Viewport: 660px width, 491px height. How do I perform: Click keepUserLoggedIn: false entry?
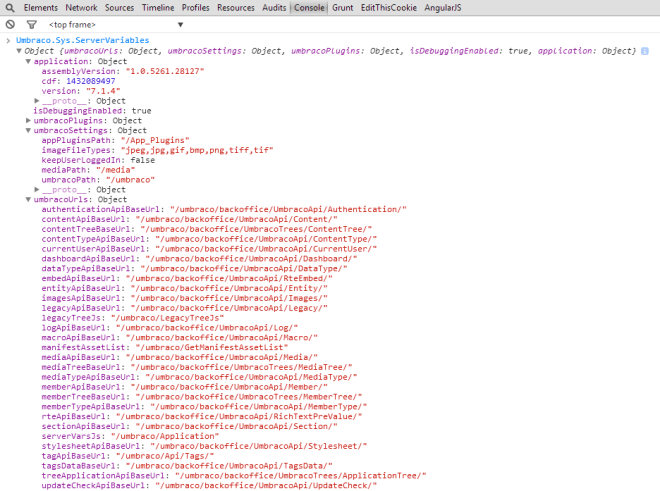pyautogui.click(x=98, y=160)
